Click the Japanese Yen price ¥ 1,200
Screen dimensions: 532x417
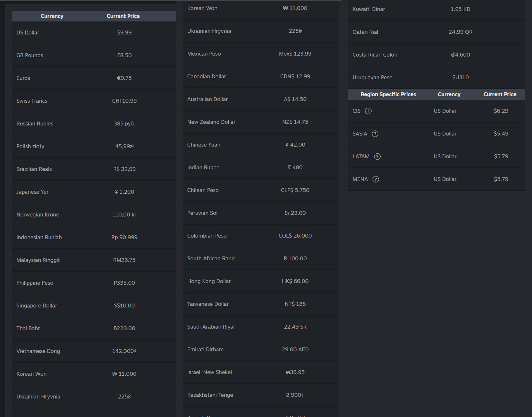tap(124, 192)
